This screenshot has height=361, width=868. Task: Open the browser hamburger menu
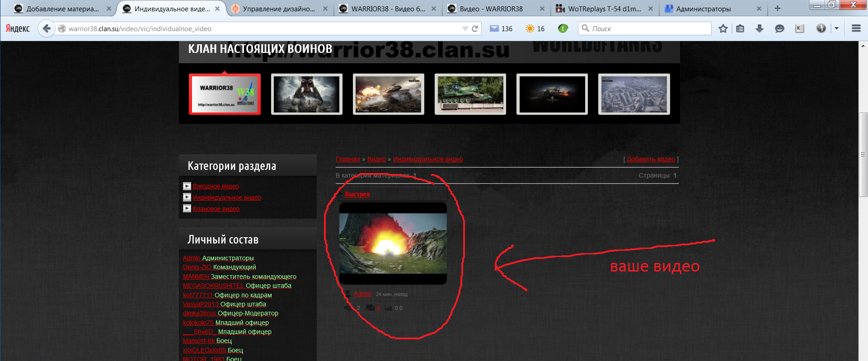coord(856,28)
